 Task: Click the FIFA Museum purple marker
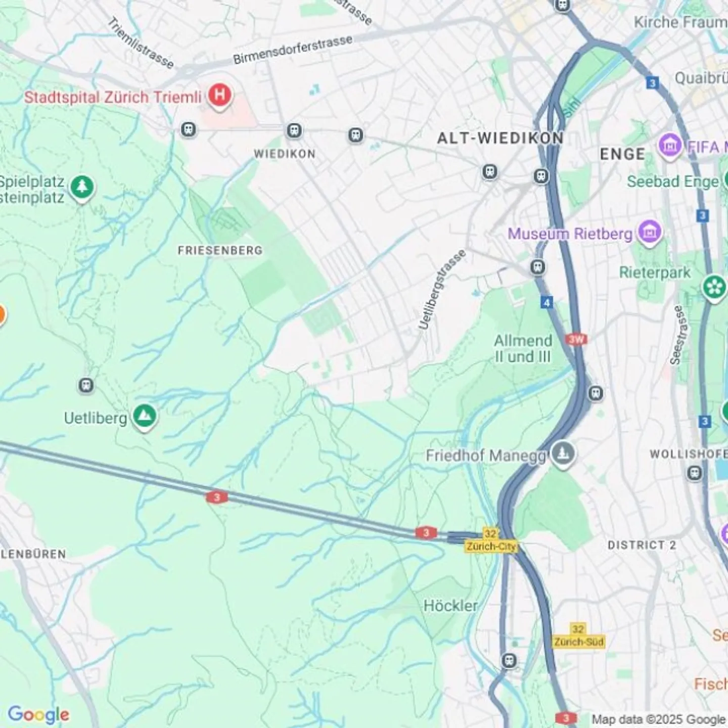click(670, 146)
